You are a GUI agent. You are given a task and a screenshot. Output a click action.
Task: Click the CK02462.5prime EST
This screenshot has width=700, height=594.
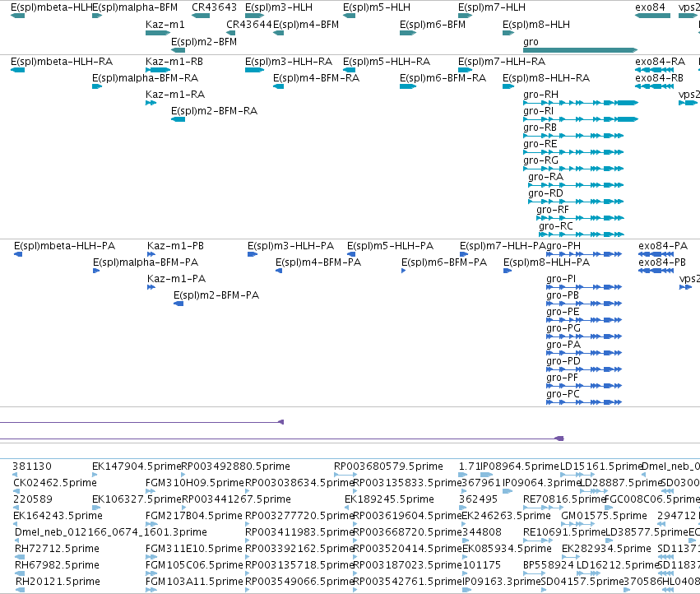click(x=16, y=491)
